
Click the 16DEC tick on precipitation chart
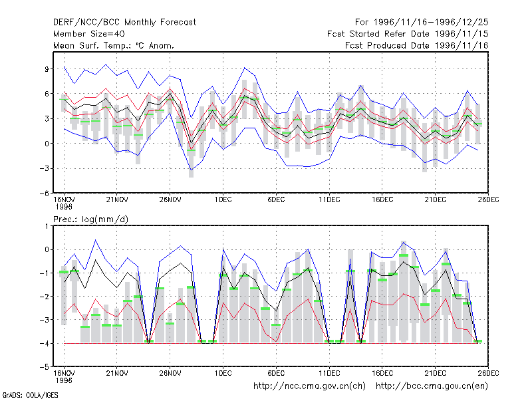(x=382, y=374)
